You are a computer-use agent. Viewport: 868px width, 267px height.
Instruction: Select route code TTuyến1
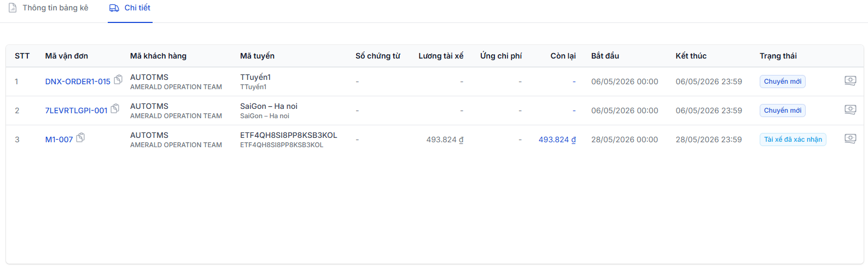[x=255, y=77]
